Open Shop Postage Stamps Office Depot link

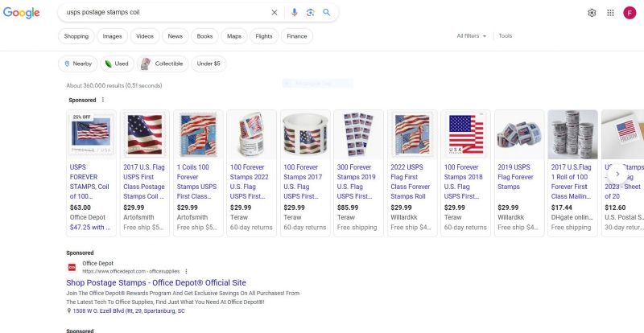[x=156, y=283]
